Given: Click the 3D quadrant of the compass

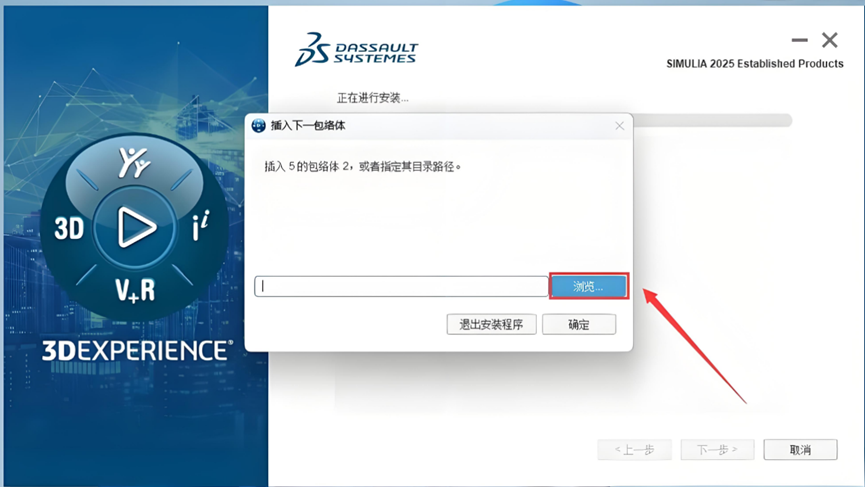Looking at the screenshot, I should pyautogui.click(x=70, y=228).
